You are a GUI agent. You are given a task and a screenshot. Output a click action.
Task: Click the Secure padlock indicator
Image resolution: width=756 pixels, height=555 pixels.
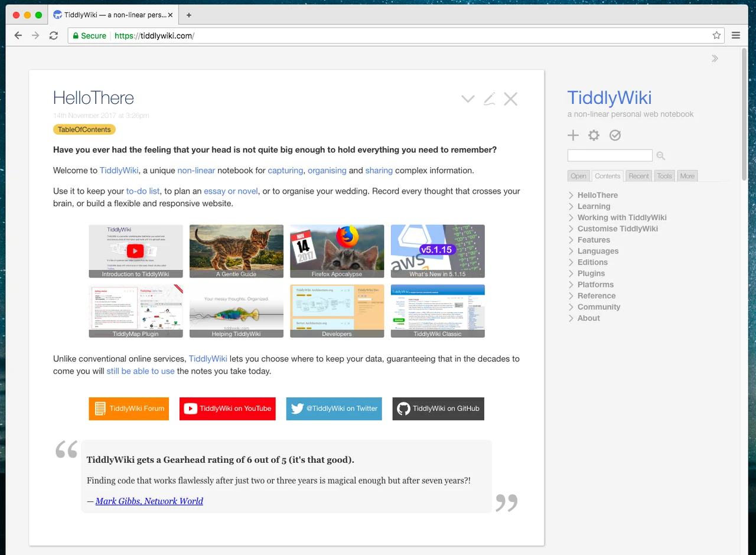89,35
